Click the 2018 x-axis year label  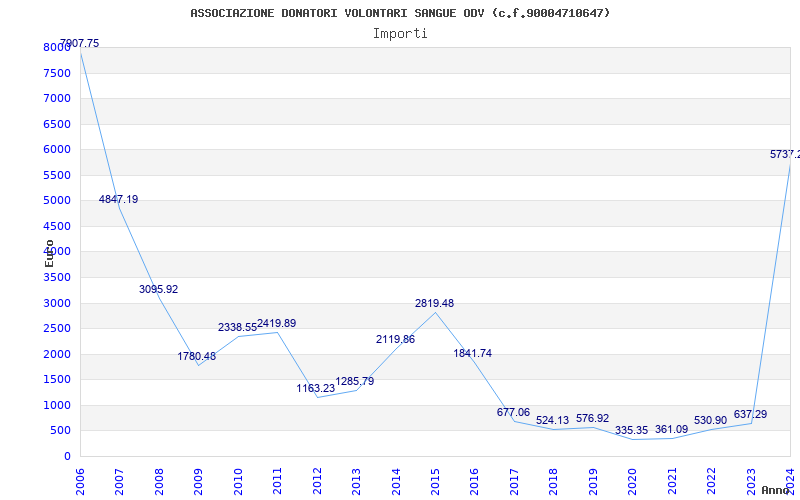554,482
